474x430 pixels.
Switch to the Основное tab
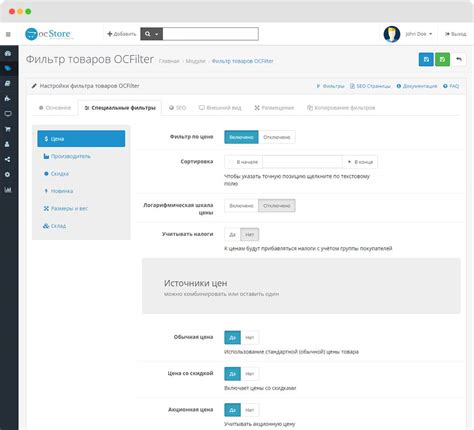point(55,108)
